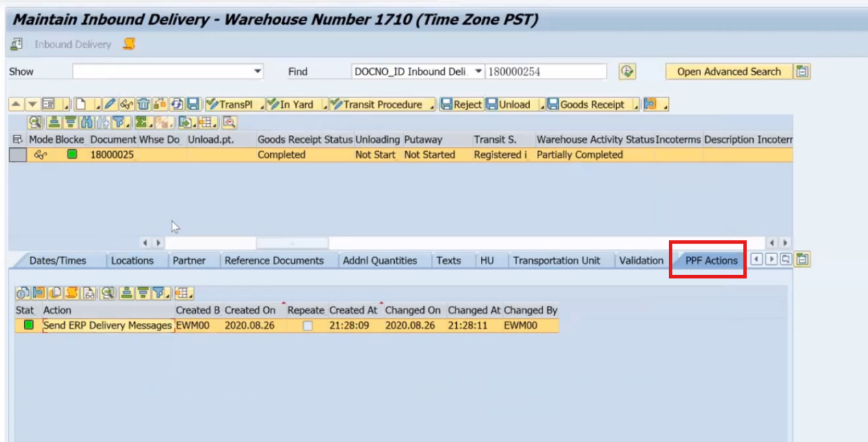The width and height of the screenshot is (868, 442).
Task: Select the Addnl Quantities tab
Action: pos(380,260)
